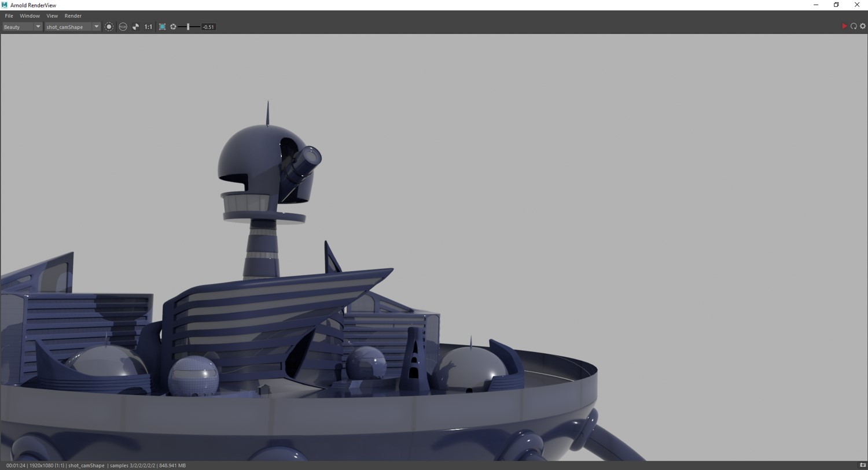Open the View menu
This screenshot has height=470, width=868.
coord(52,16)
